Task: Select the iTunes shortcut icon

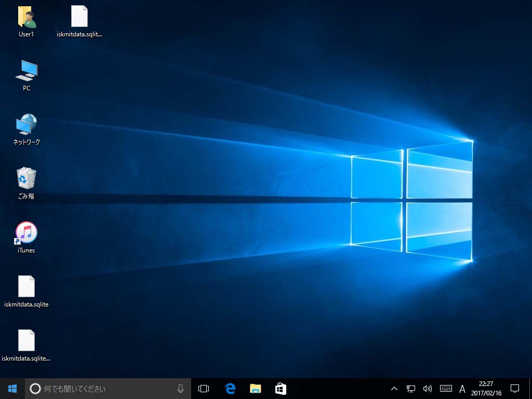Action: tap(26, 233)
